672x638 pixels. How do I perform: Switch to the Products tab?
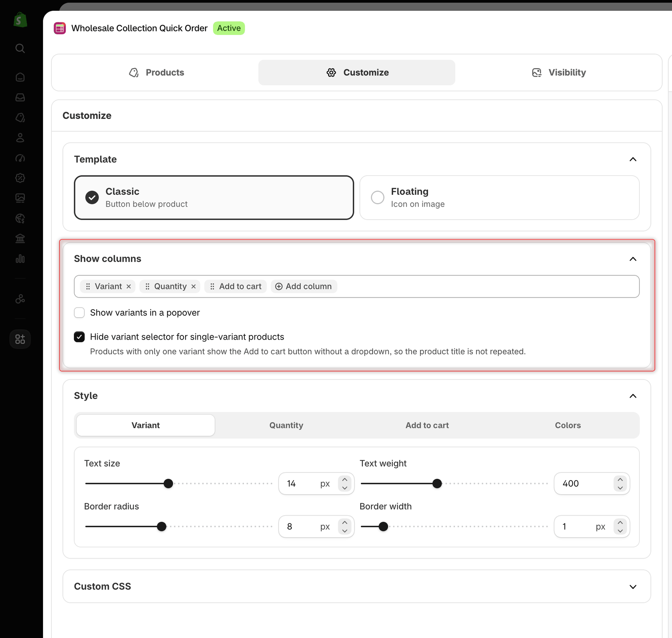pos(156,72)
